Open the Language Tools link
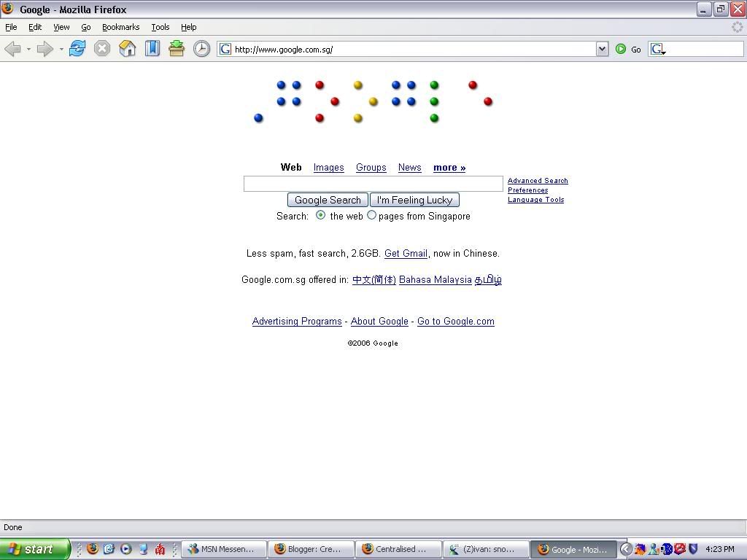747x560 pixels. (536, 200)
